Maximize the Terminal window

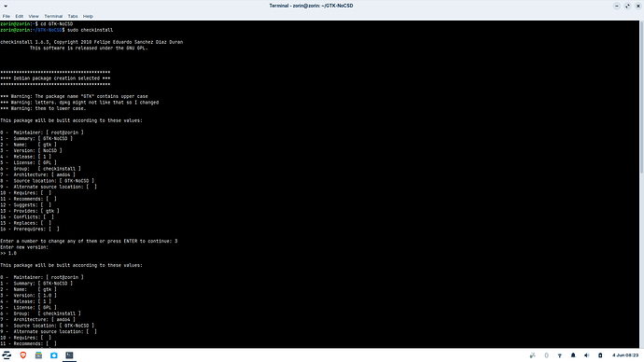click(627, 6)
